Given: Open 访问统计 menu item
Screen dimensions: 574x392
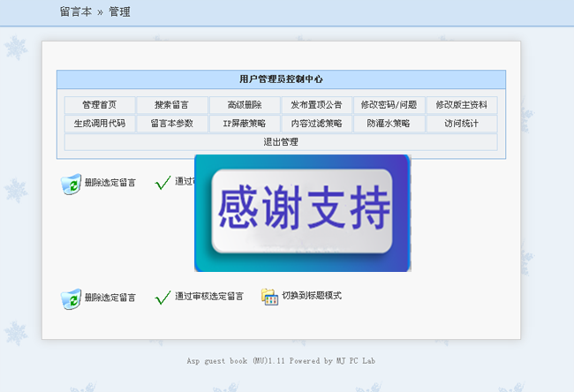Looking at the screenshot, I should point(462,124).
